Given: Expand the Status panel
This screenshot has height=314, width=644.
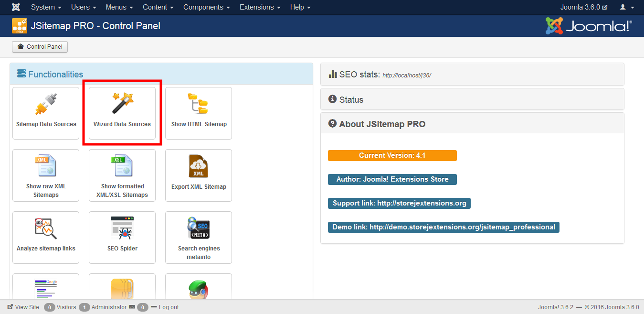Looking at the screenshot, I should (472, 99).
